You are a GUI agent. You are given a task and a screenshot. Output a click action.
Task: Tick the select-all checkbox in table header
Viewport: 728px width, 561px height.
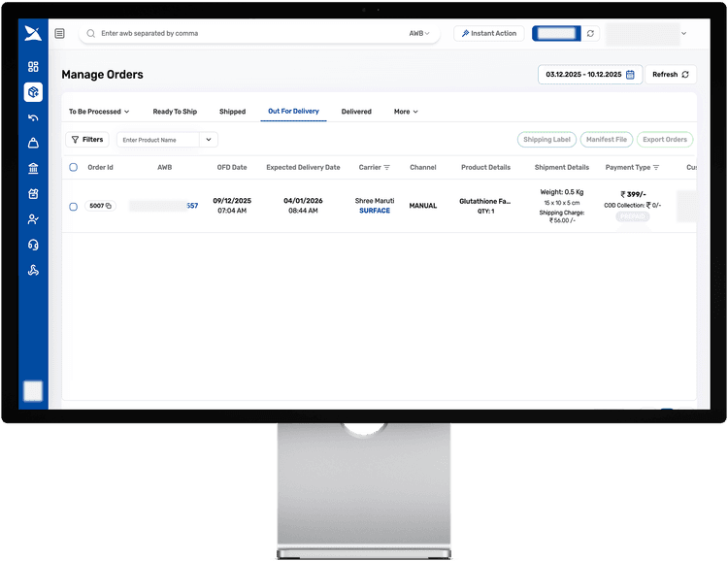pyautogui.click(x=73, y=167)
